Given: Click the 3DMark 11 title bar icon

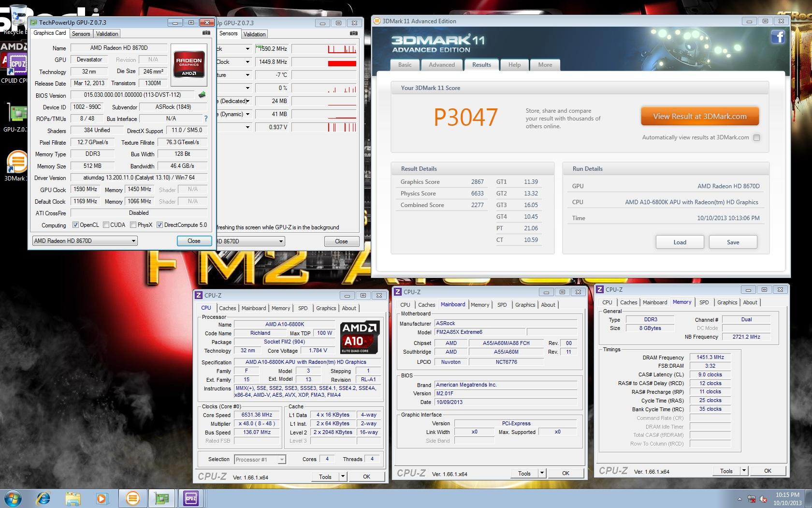Looking at the screenshot, I should pos(377,21).
